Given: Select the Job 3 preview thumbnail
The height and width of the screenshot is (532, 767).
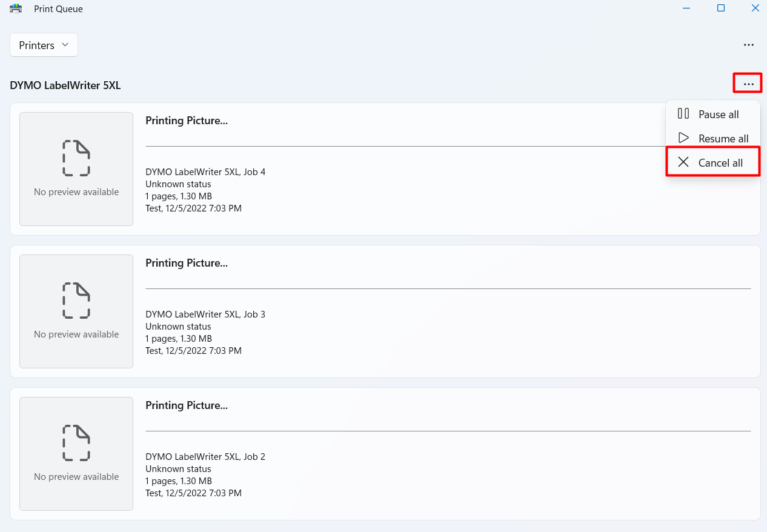Looking at the screenshot, I should 76,311.
